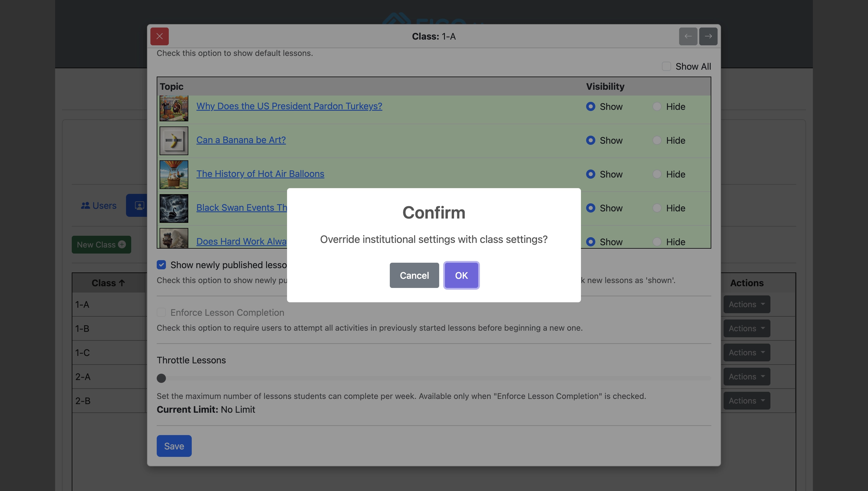This screenshot has width=868, height=491.
Task: Enable the Show All checkbox
Action: click(x=666, y=66)
